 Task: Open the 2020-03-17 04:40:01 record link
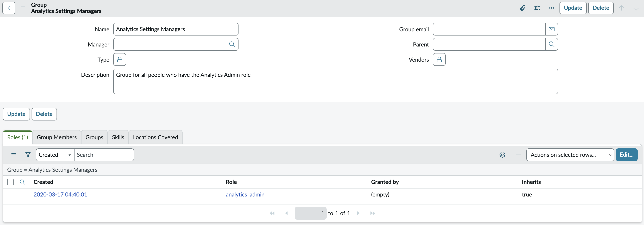point(60,194)
